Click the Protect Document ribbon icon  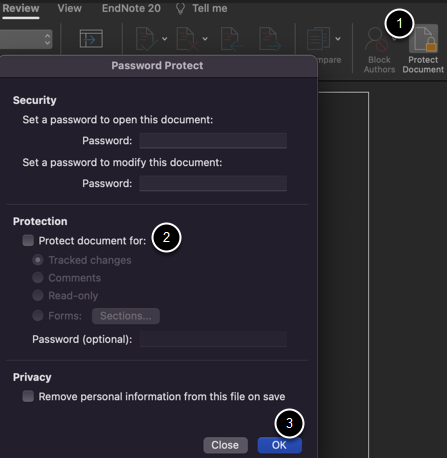point(423,39)
